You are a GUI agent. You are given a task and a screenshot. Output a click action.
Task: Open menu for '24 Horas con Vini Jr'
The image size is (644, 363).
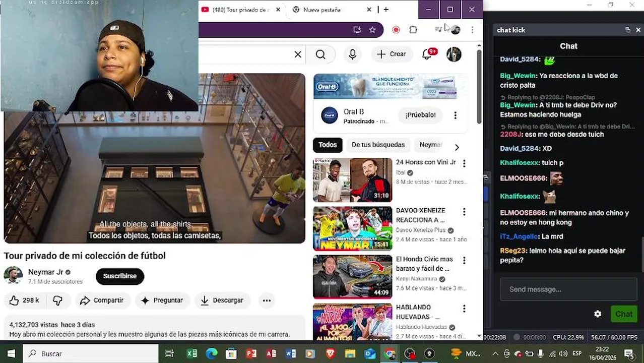coord(464,163)
